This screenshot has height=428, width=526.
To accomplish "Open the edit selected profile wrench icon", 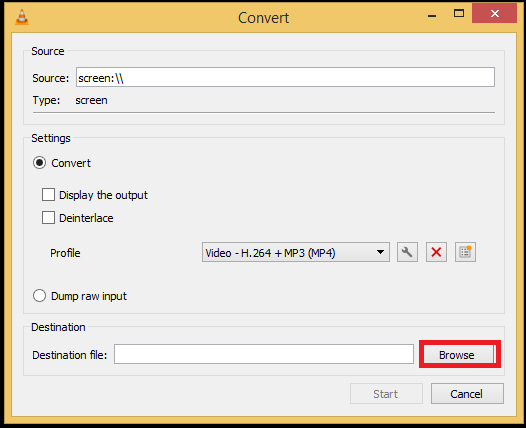I will pyautogui.click(x=407, y=252).
